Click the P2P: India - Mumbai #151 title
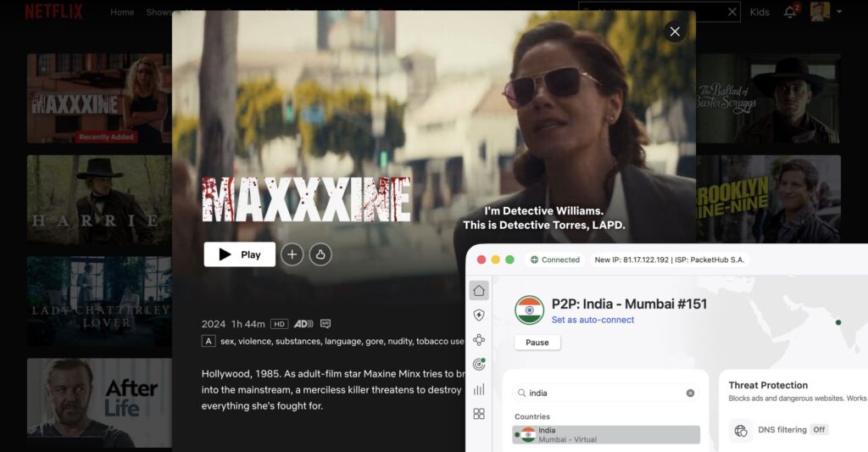868x452 pixels. pyautogui.click(x=629, y=304)
